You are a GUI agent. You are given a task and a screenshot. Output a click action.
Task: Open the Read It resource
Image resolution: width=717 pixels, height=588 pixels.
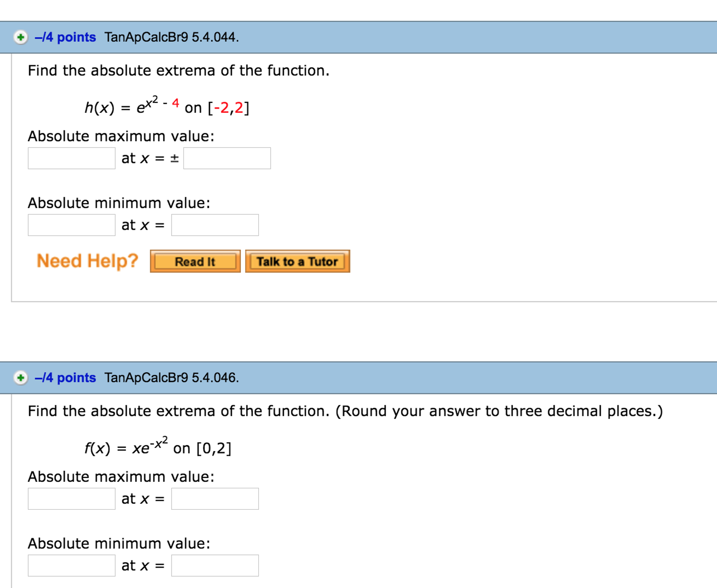[195, 261]
